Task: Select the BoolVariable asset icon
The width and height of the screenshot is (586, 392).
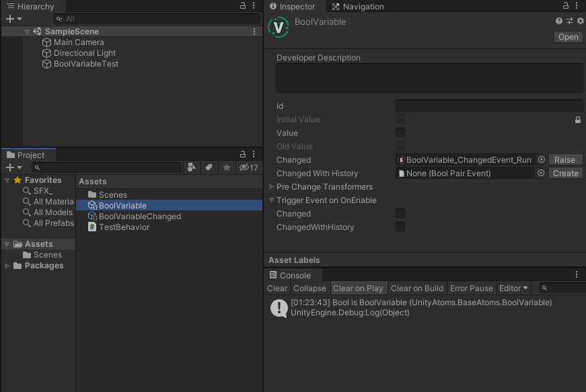Action: tap(92, 205)
